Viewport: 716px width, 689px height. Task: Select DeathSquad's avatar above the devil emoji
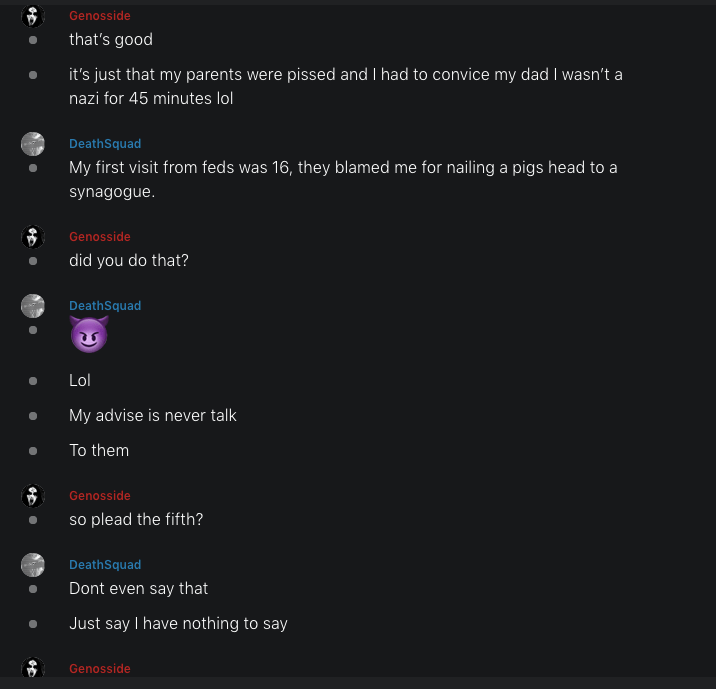click(33, 306)
